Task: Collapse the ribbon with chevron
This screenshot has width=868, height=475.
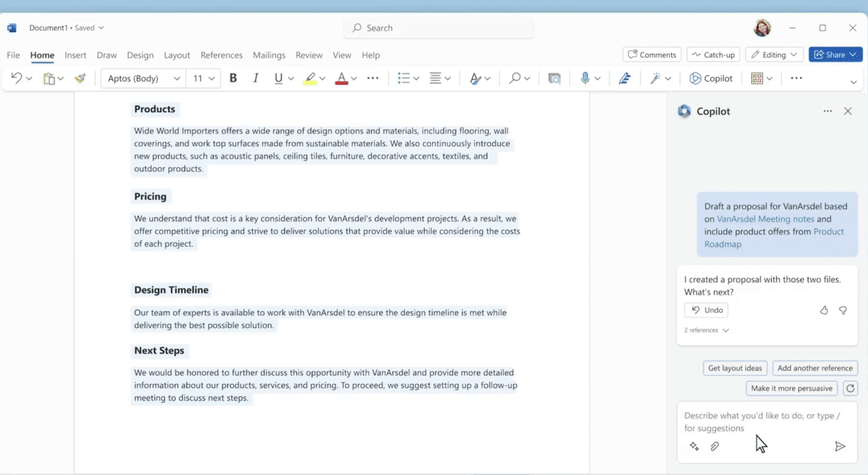Action: (x=853, y=81)
